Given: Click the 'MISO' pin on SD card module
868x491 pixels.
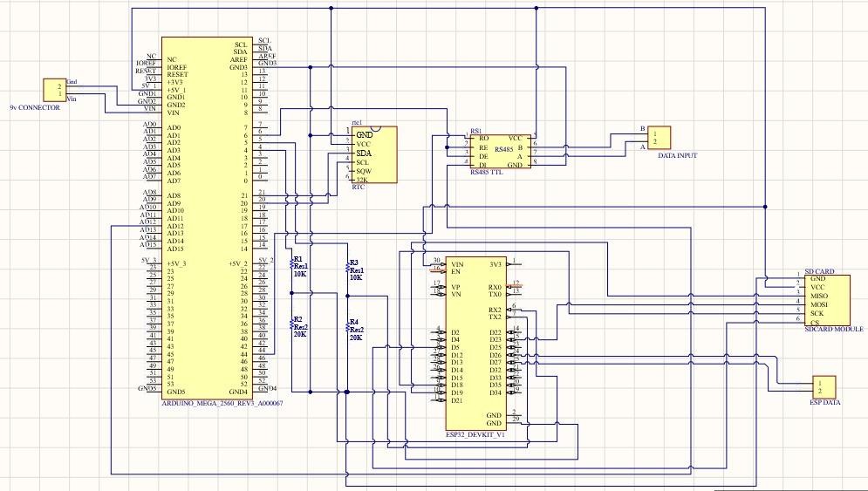Looking at the screenshot, I should 819,297.
